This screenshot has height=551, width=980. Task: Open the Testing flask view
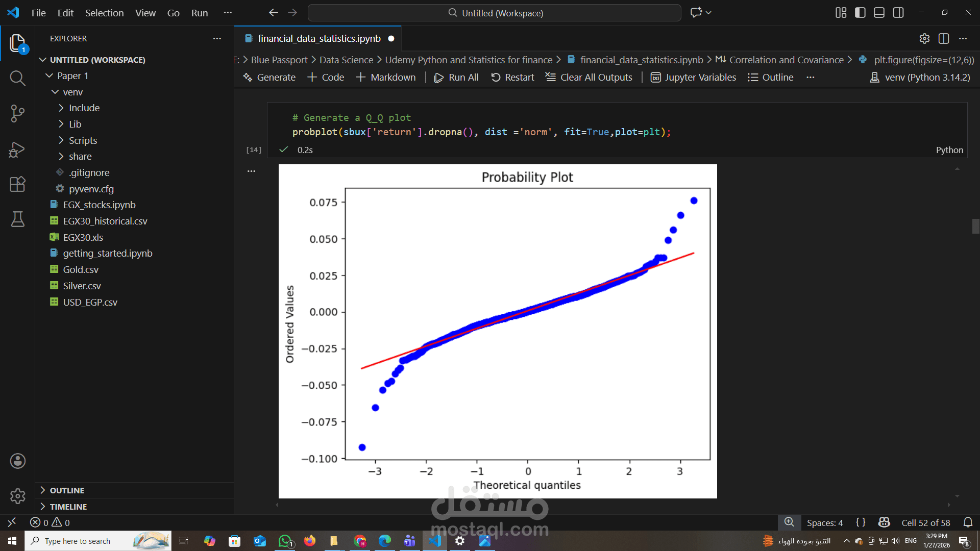click(17, 219)
